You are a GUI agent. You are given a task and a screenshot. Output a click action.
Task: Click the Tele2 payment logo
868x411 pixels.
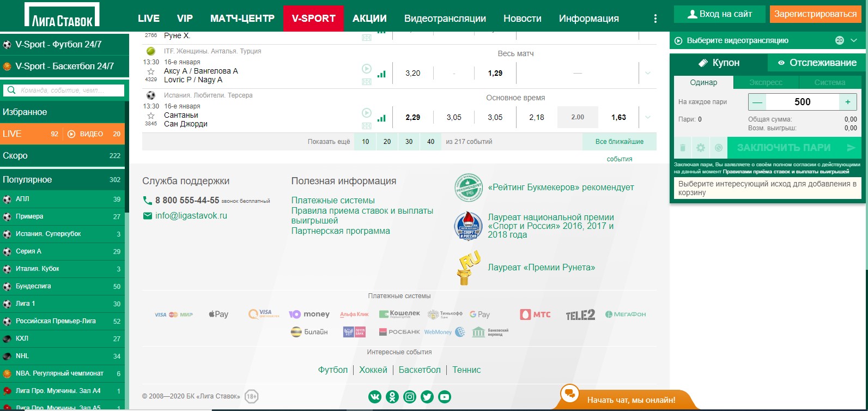pos(580,315)
